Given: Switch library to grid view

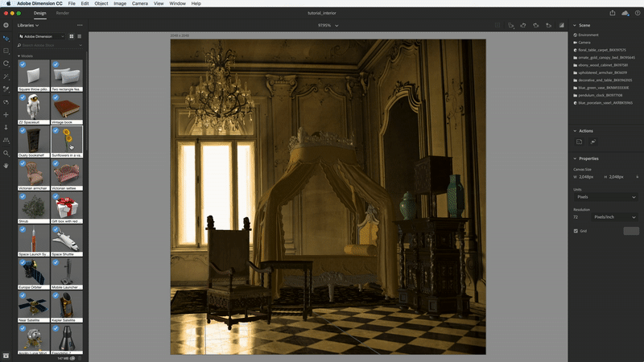Looking at the screenshot, I should (x=70, y=36).
